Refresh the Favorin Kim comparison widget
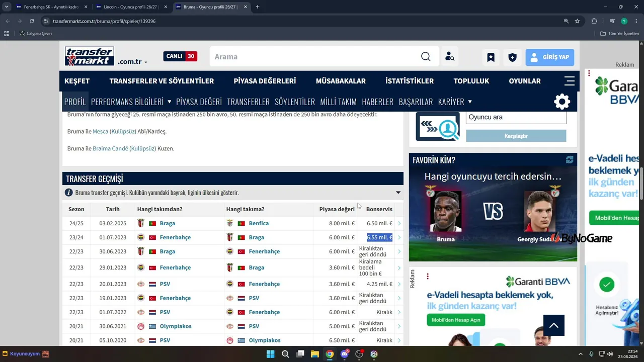The width and height of the screenshot is (644, 362). [570, 159]
